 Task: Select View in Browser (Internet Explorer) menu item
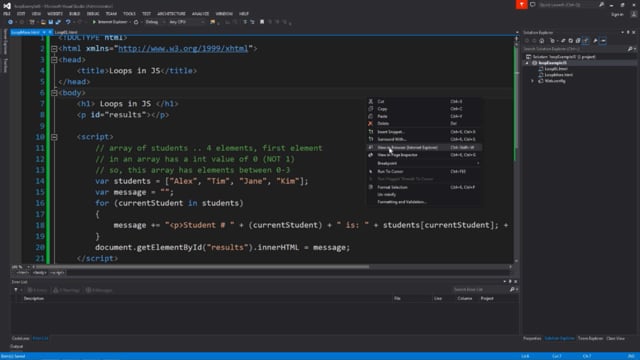[x=424, y=147]
